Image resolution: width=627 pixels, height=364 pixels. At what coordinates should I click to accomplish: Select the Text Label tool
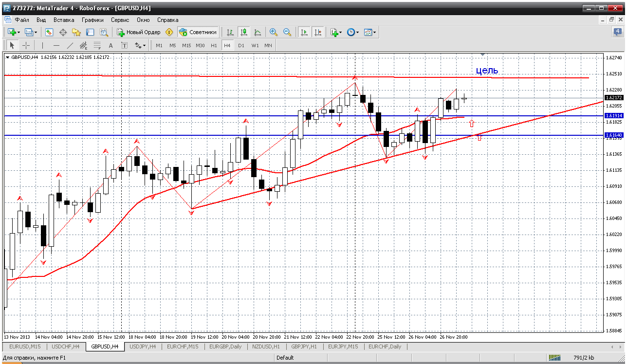point(124,45)
